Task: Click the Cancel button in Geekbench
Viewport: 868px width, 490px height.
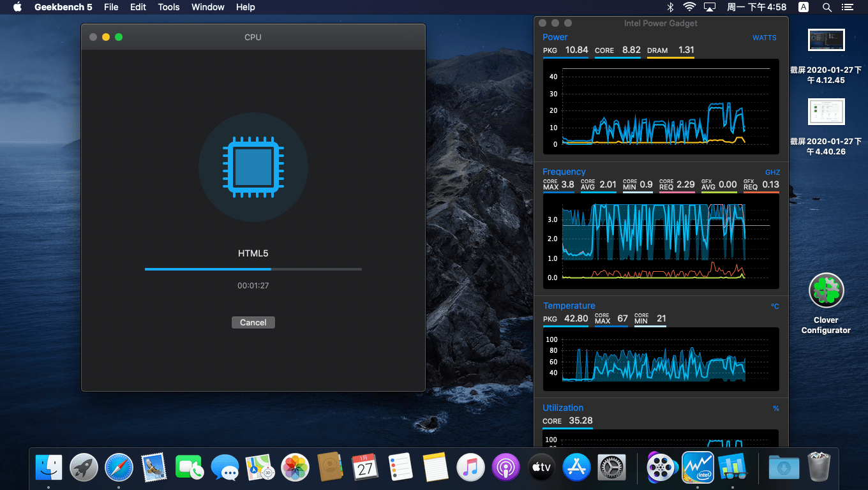Action: click(x=253, y=322)
